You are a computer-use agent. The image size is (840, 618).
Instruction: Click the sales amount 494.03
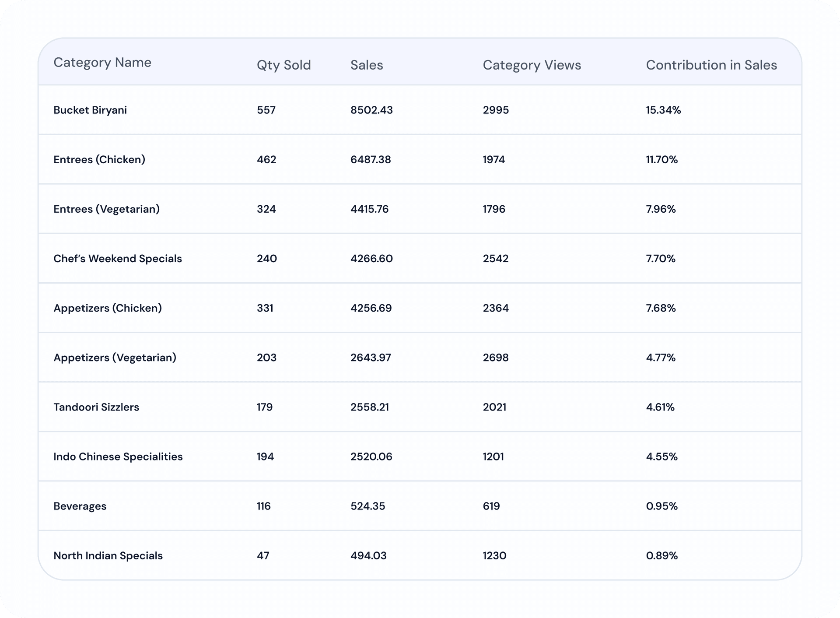click(x=368, y=555)
